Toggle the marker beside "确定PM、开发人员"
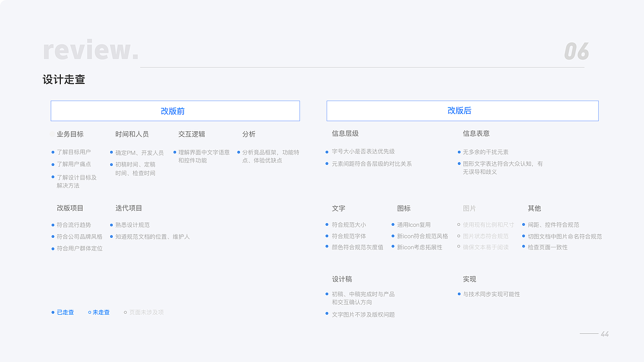644x362 pixels. tap(111, 151)
